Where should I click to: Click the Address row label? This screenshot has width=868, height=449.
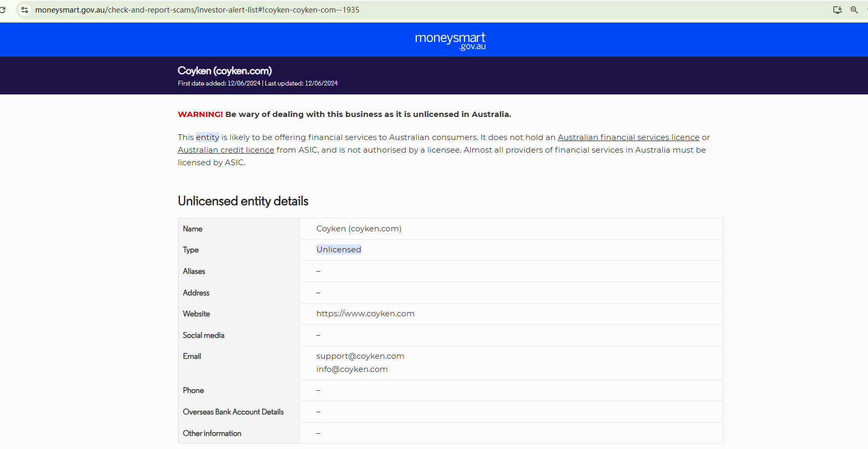click(196, 293)
